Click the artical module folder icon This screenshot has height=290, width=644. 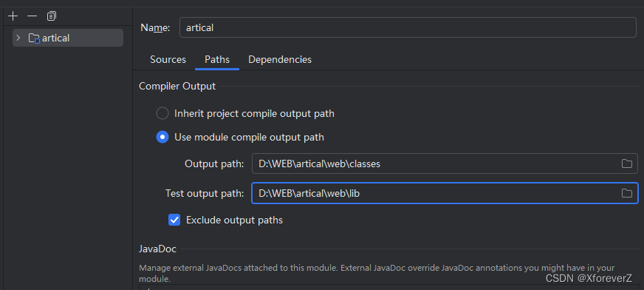click(x=34, y=38)
